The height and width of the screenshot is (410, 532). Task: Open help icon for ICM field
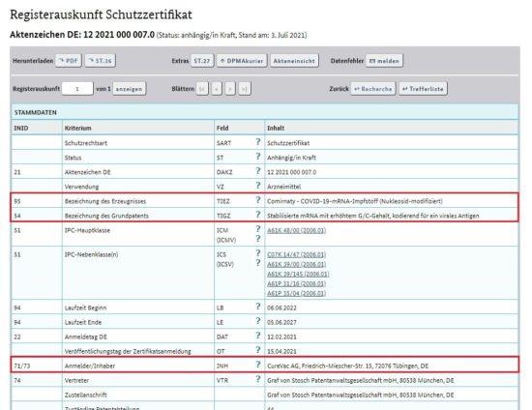point(258,229)
